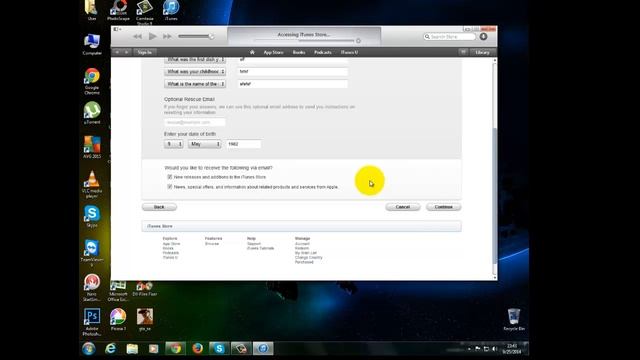The image size is (640, 360).
Task: Click the third security question answer field
Action: [293, 84]
